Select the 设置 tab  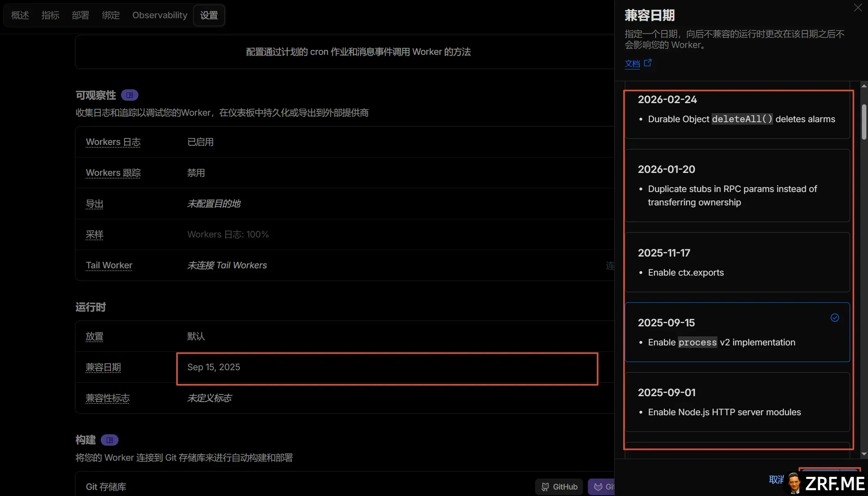[209, 15]
